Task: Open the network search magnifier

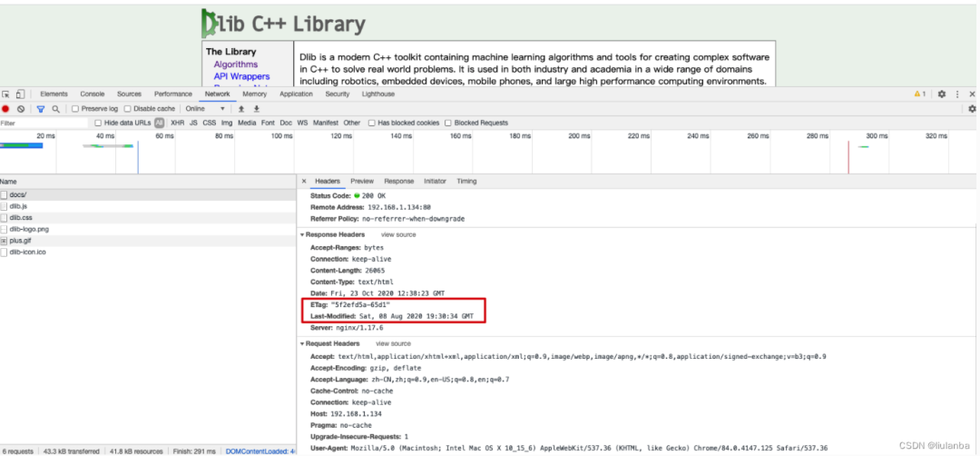Action: pos(55,109)
